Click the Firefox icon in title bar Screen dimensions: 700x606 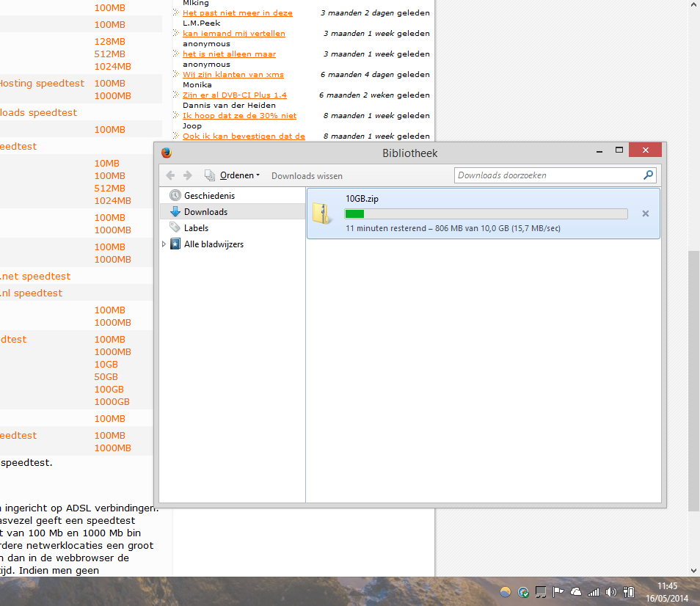(166, 153)
